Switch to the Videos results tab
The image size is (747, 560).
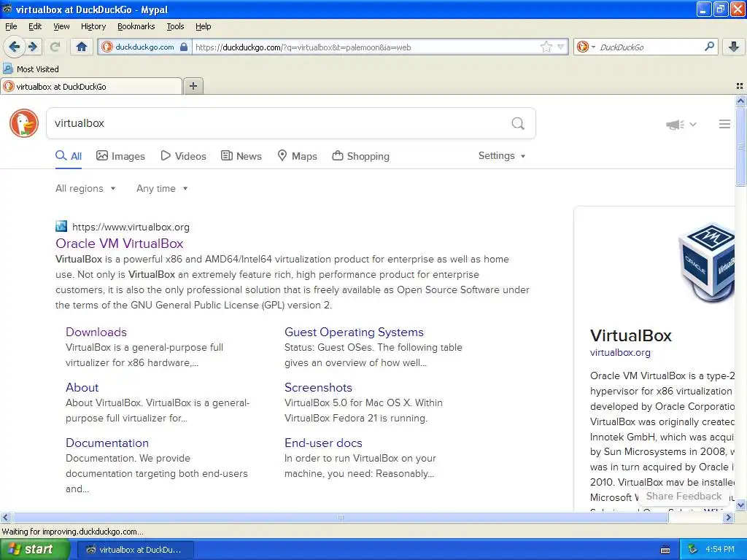click(x=183, y=156)
